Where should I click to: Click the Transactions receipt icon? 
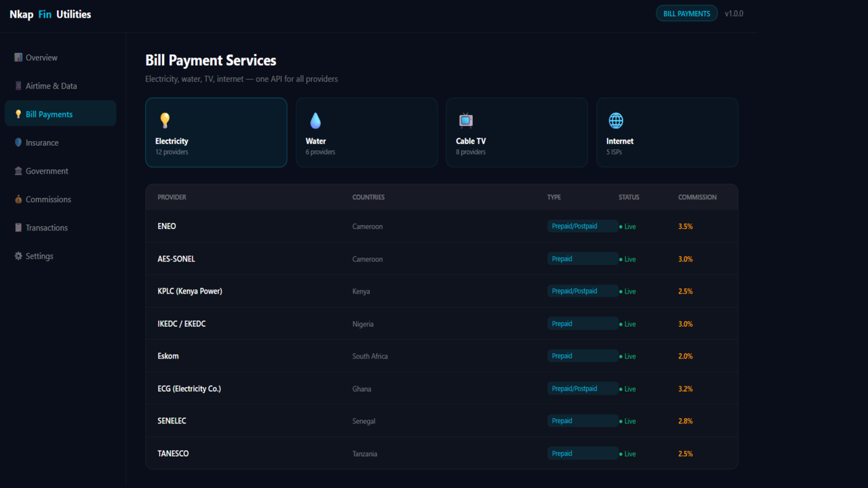[18, 228]
